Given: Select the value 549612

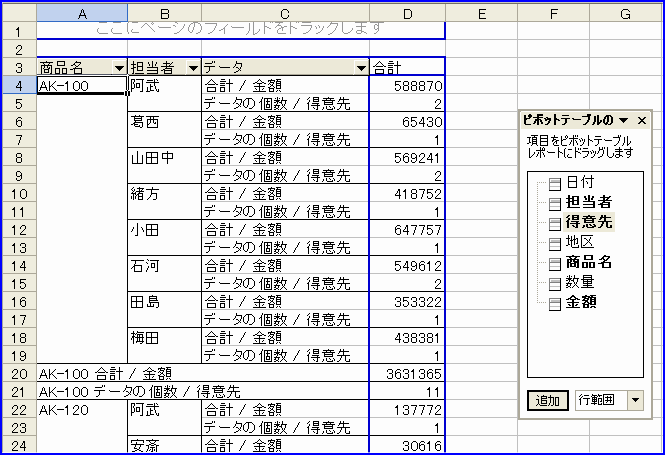Looking at the screenshot, I should click(407, 266).
